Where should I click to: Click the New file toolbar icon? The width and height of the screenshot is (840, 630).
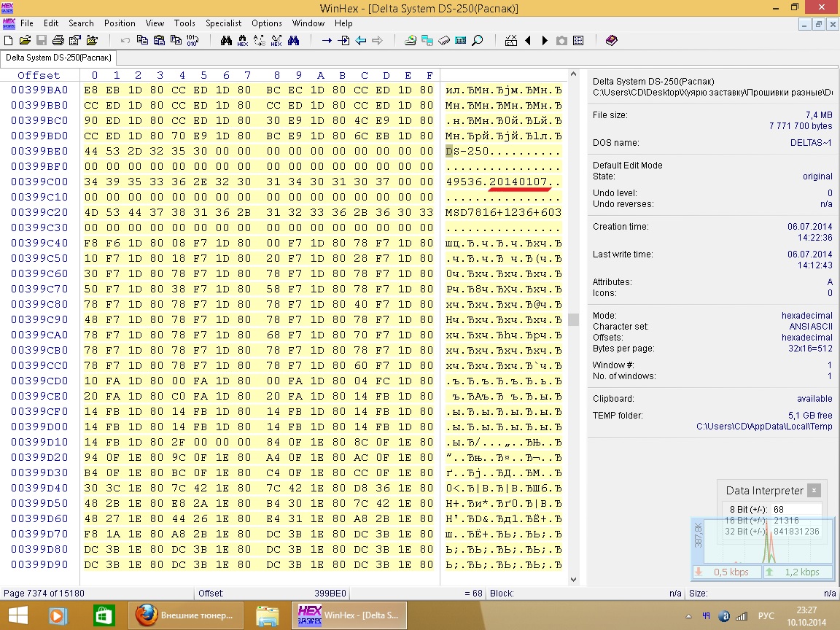[x=9, y=41]
